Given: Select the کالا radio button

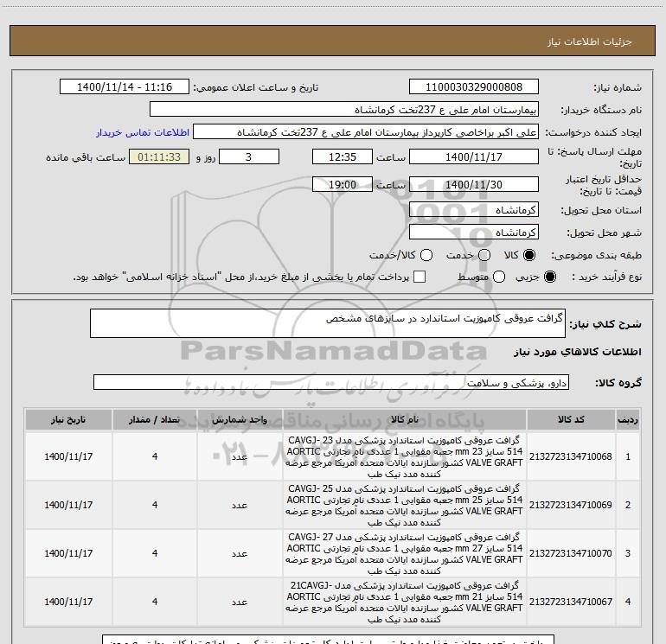Looking at the screenshot, I should 529,255.
